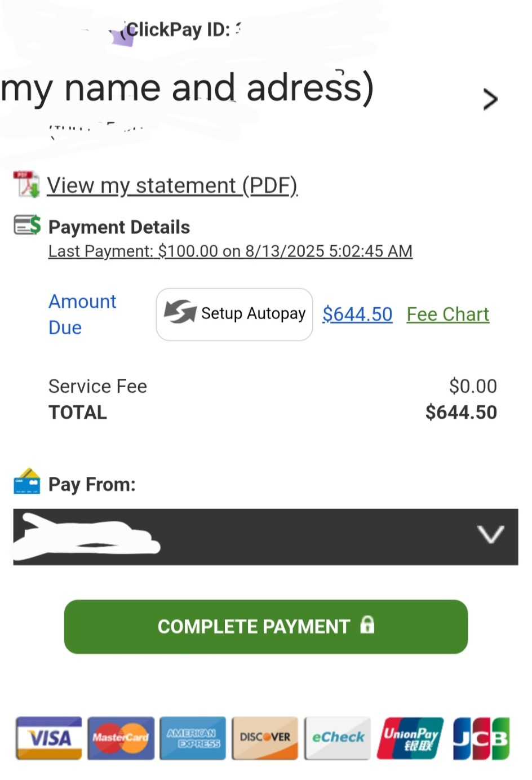Click the PDF statement download icon

(26, 184)
